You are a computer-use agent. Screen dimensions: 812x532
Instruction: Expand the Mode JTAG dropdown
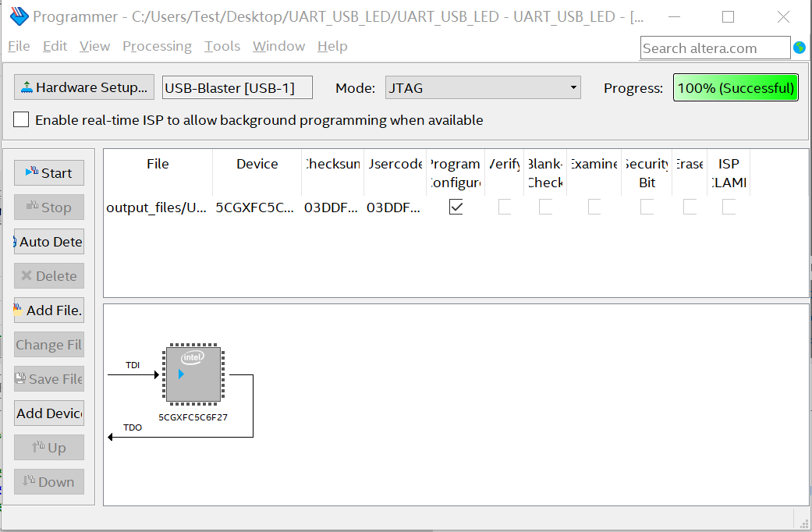(483, 87)
